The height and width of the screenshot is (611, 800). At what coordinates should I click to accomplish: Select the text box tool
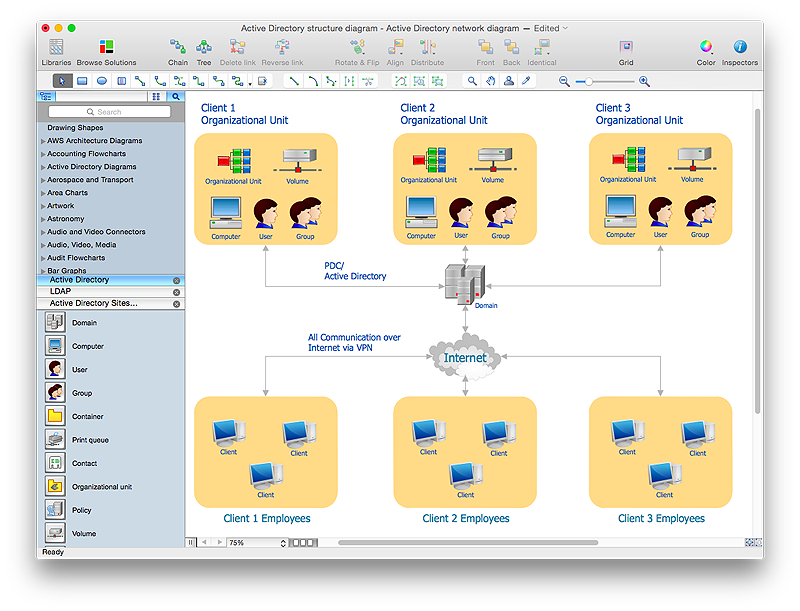coord(121,81)
